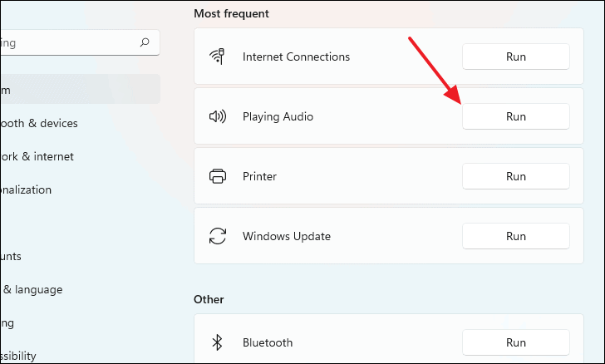Image resolution: width=605 pixels, height=364 pixels.
Task: Click the Windows Update sync icon
Action: [218, 236]
